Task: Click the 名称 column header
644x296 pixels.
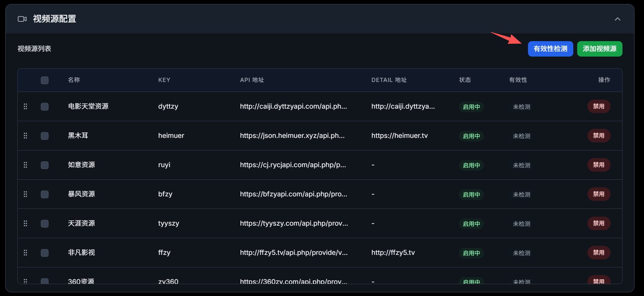Action: (x=74, y=80)
